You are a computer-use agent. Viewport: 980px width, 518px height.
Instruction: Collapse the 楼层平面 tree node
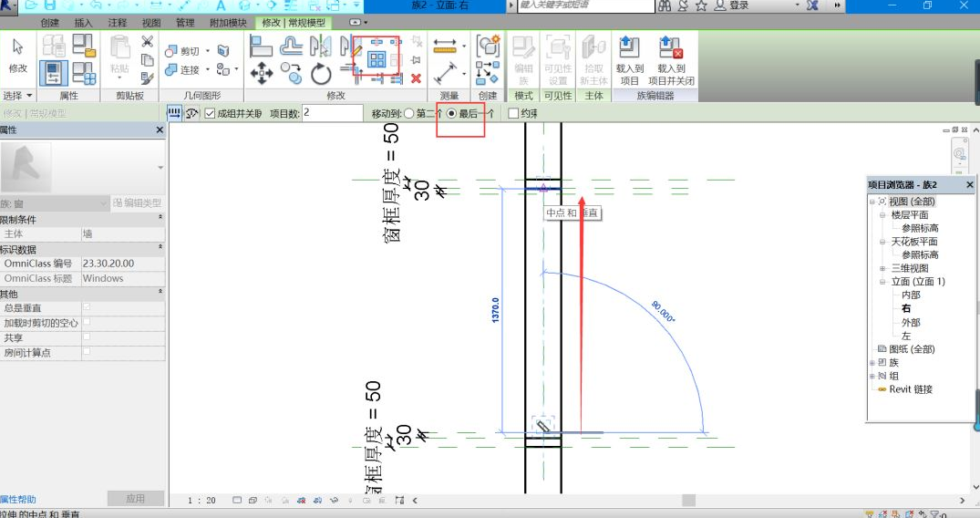click(882, 215)
